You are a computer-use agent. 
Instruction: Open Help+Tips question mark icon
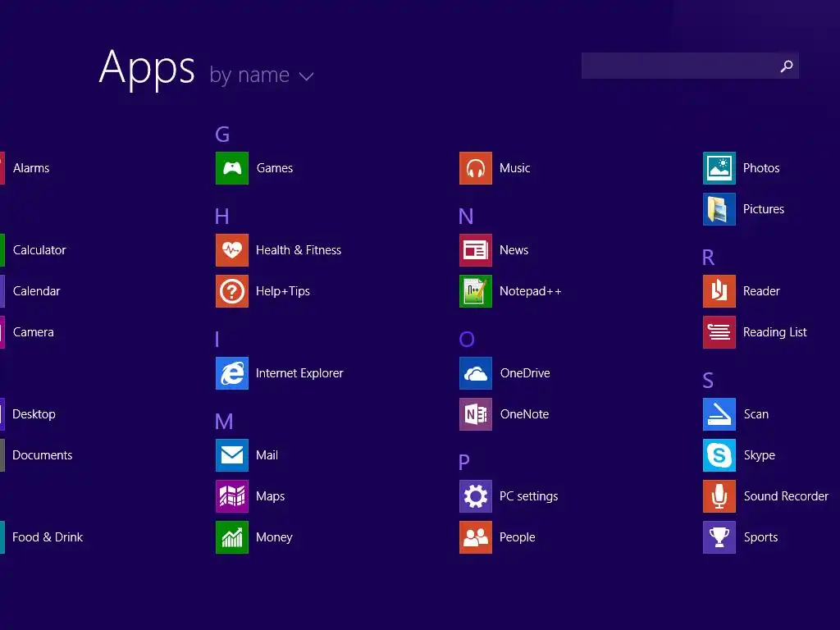(232, 291)
